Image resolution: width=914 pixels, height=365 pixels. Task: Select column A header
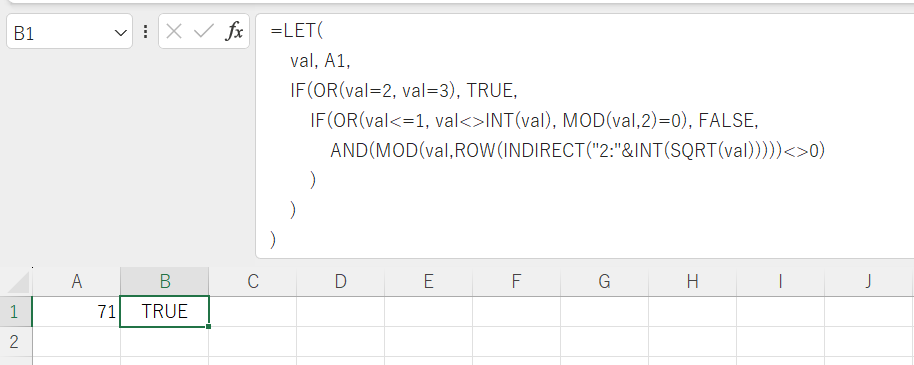[76, 282]
